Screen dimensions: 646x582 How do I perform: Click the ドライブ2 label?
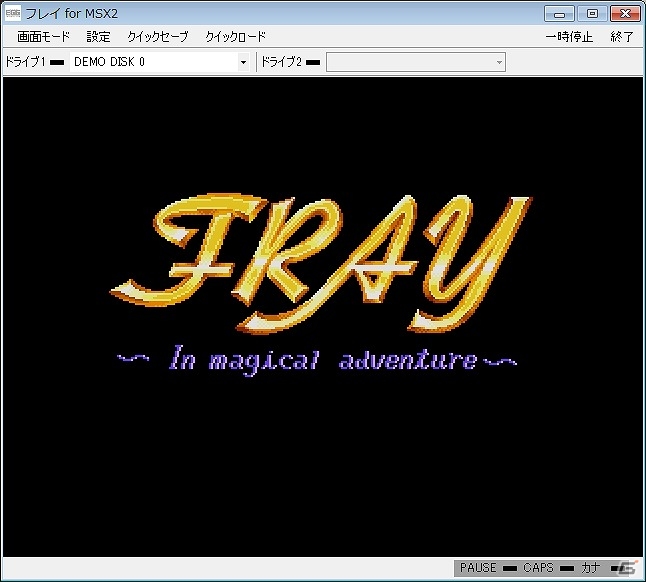coord(281,62)
